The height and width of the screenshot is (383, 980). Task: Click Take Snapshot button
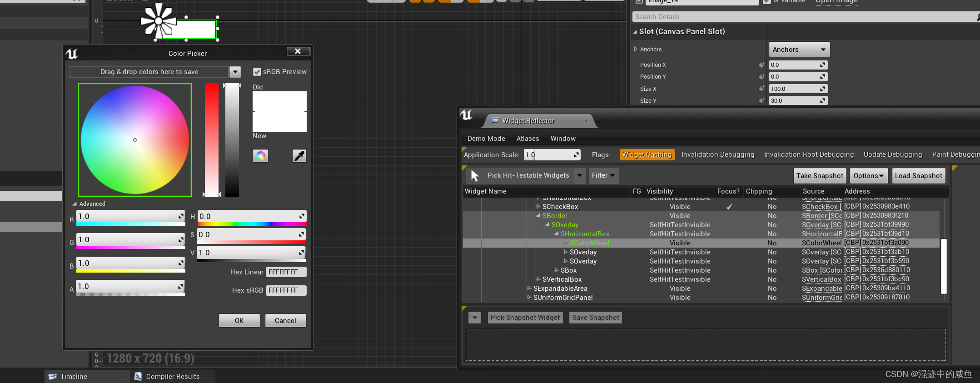[820, 176]
